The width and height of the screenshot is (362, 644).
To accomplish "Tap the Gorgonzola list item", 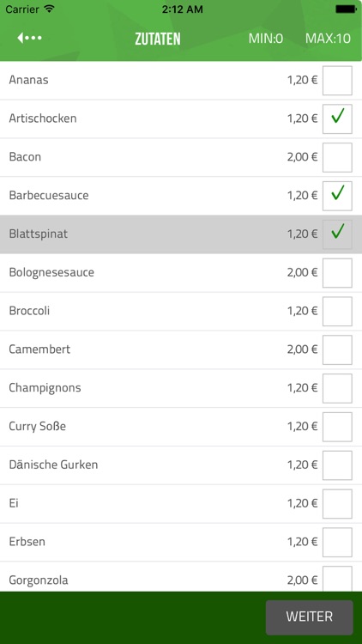I will 181,577.
